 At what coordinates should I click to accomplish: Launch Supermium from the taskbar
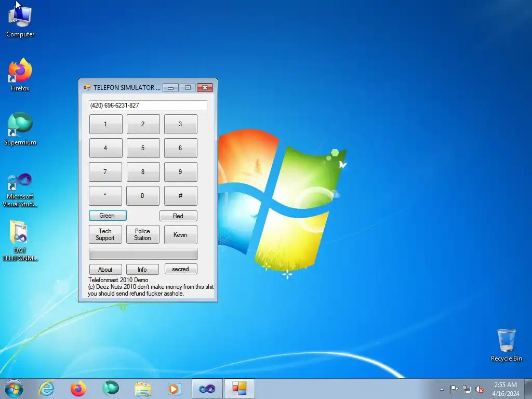pyautogui.click(x=110, y=389)
